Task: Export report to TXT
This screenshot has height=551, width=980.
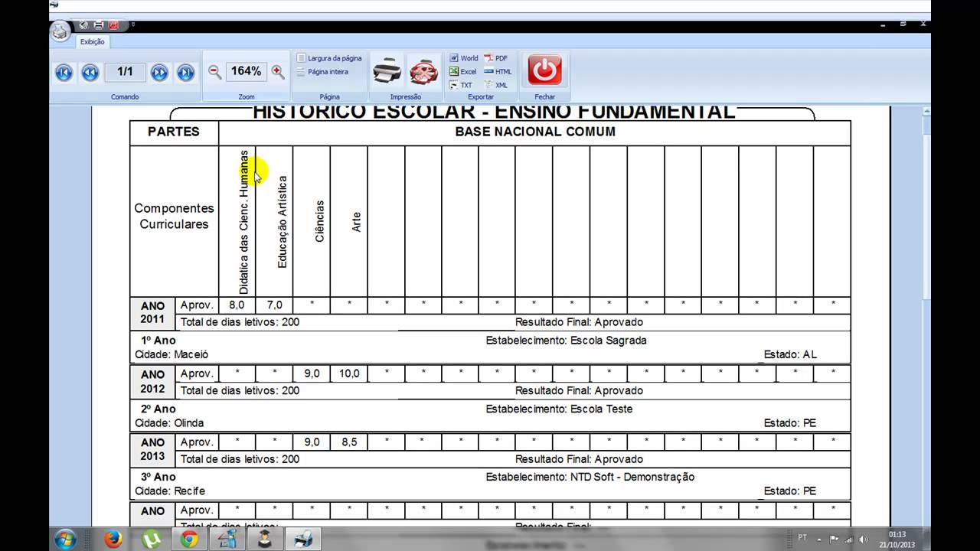Action: click(461, 85)
